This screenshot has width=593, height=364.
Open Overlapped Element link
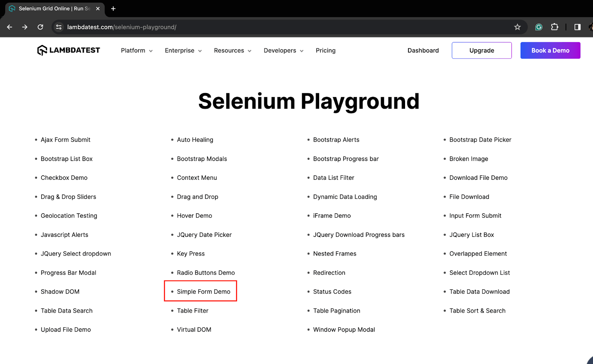tap(478, 254)
